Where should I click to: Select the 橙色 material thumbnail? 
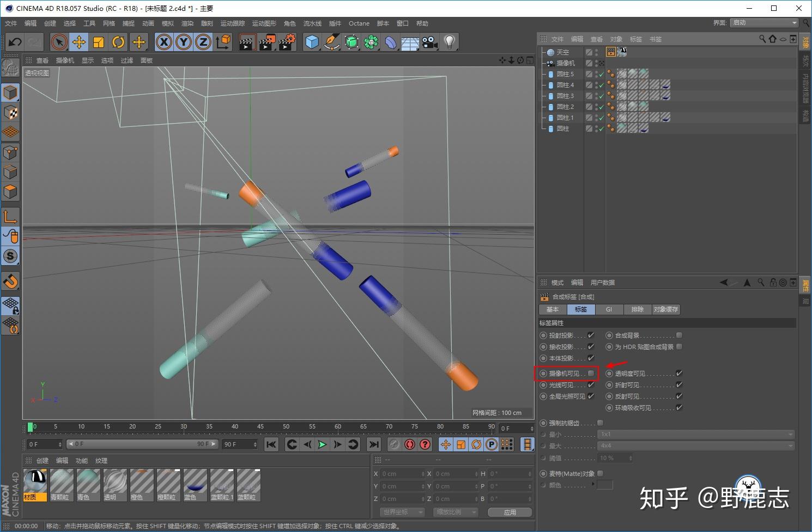click(x=142, y=485)
